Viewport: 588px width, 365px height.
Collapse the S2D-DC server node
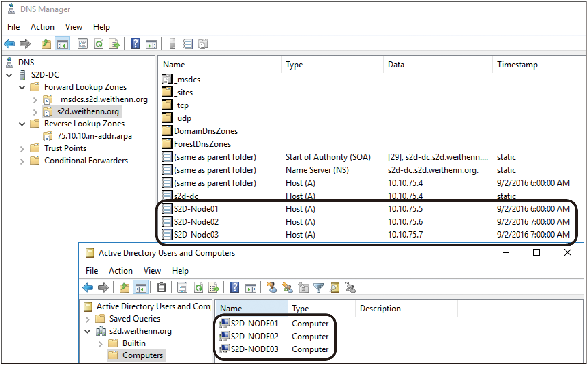(9, 75)
